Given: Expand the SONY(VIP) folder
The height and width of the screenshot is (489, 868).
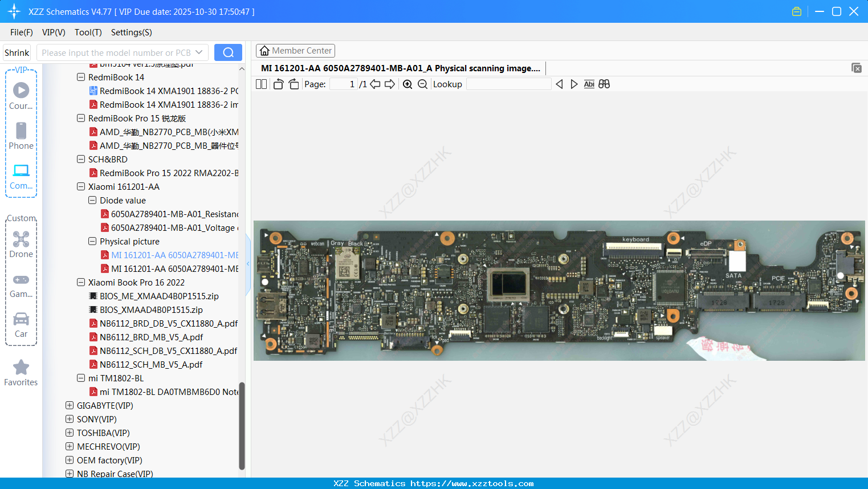Looking at the screenshot, I should [70, 419].
